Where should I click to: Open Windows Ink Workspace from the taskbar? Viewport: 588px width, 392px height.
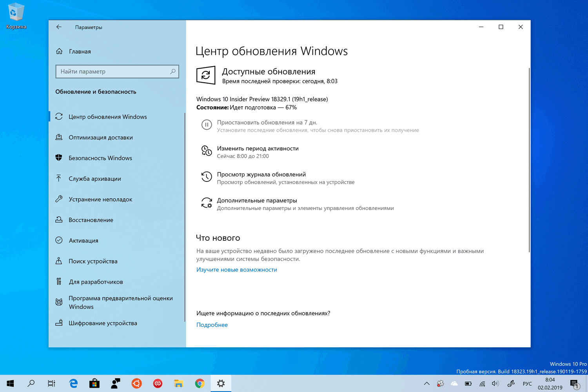(x=511, y=383)
